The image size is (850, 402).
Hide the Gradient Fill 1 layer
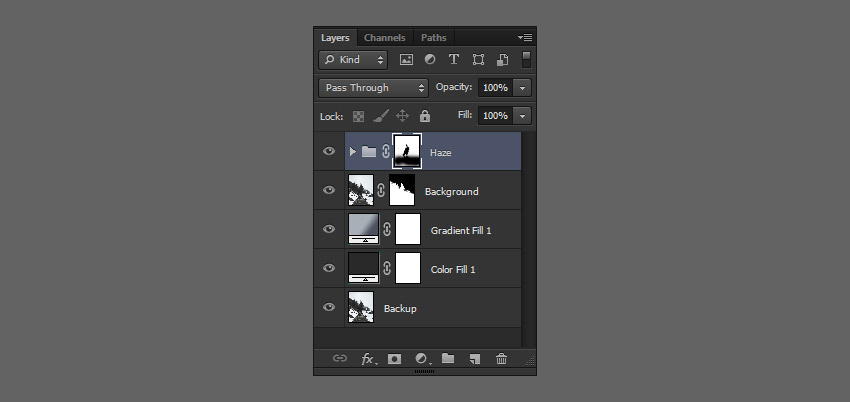click(329, 229)
